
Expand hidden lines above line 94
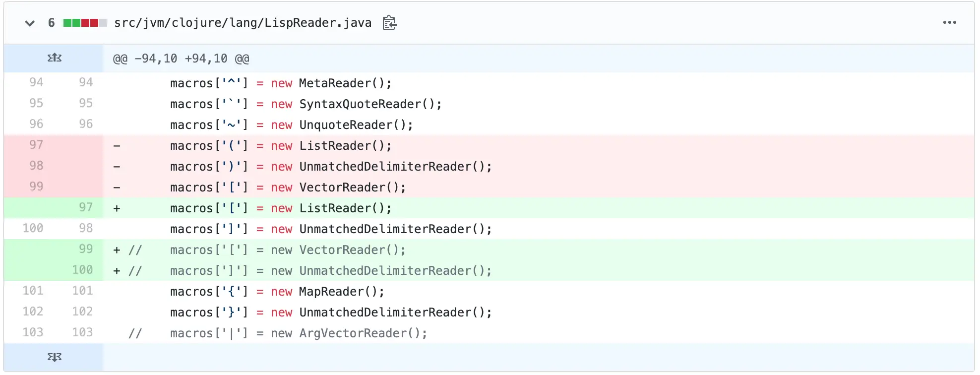pyautogui.click(x=54, y=58)
